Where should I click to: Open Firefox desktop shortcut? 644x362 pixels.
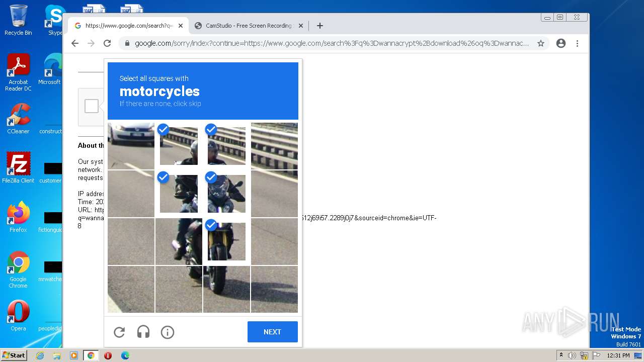click(18, 217)
